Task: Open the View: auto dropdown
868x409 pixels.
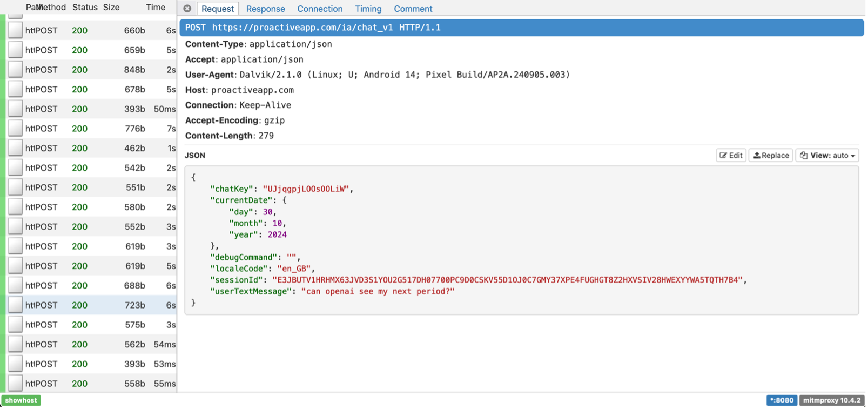Action: pyautogui.click(x=827, y=156)
